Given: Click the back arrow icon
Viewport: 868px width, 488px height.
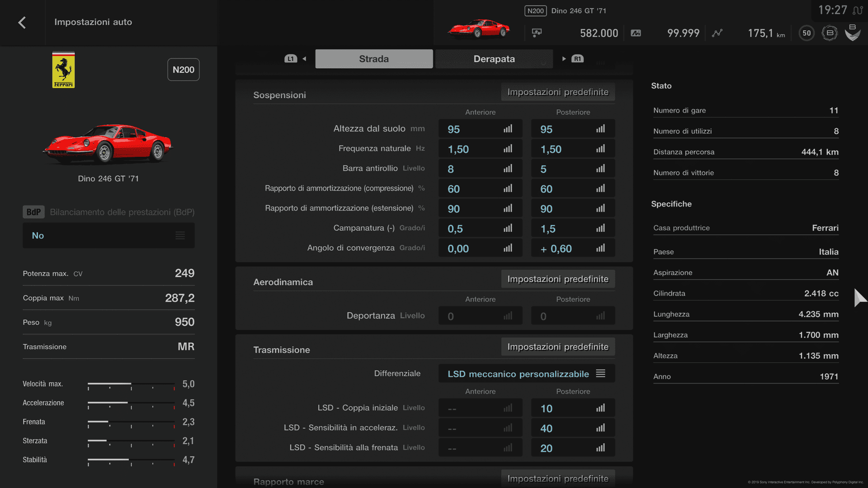Looking at the screenshot, I should 22,23.
